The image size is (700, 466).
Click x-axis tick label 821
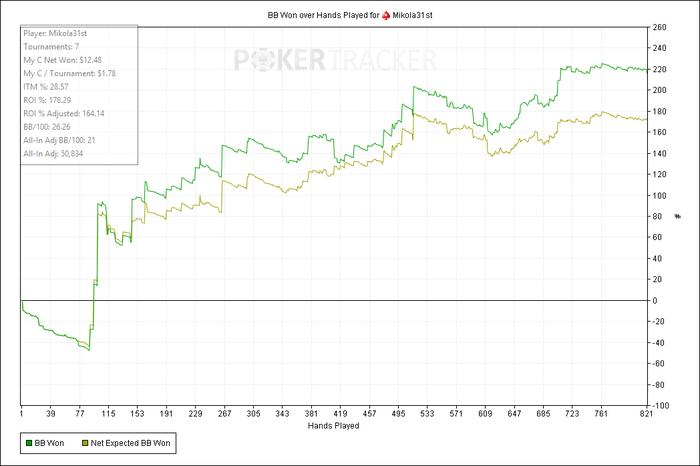coord(646,414)
